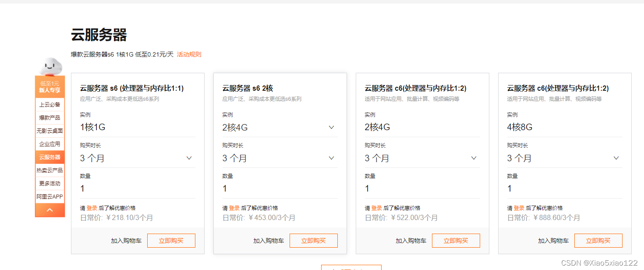Click 立即购买 on the c6 2核4G card
Viewport: 644px width, 270px height.
tap(456, 241)
